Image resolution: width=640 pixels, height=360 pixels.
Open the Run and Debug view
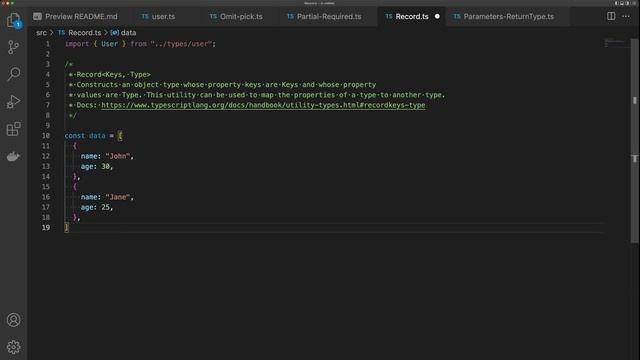click(x=13, y=101)
